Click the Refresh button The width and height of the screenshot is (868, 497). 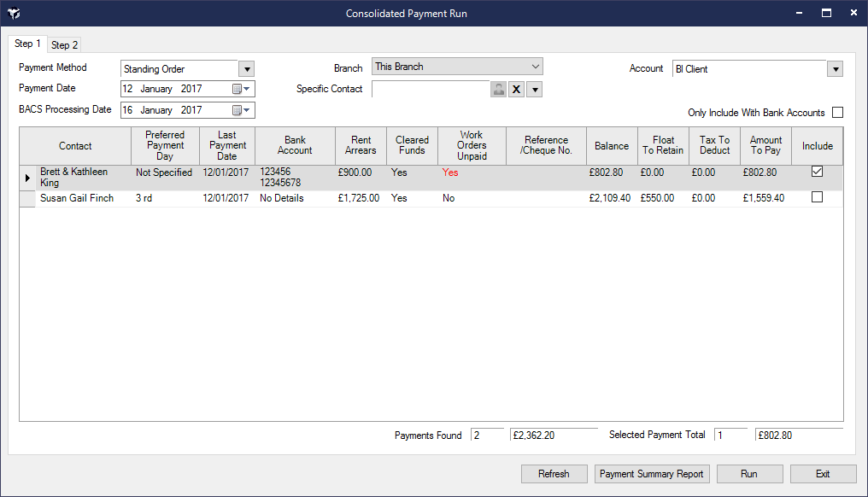(x=554, y=474)
